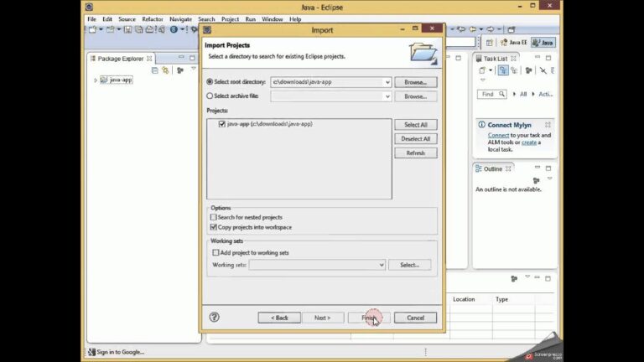
Task: Open the Window menu
Action: coord(273,19)
